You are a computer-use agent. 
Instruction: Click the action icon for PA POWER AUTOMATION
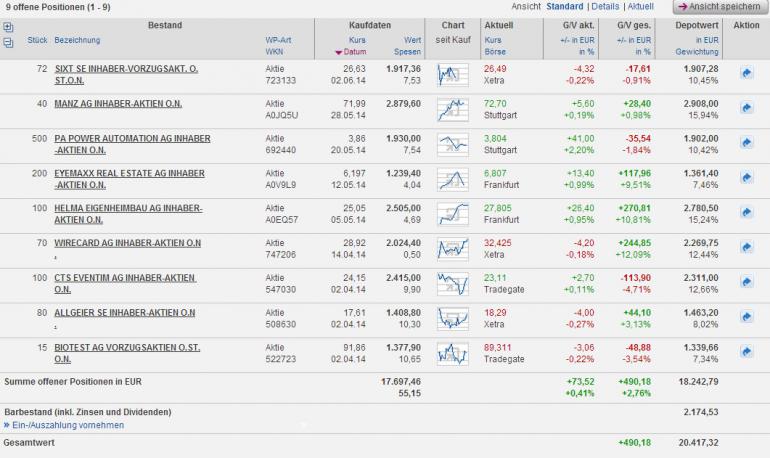(x=746, y=143)
